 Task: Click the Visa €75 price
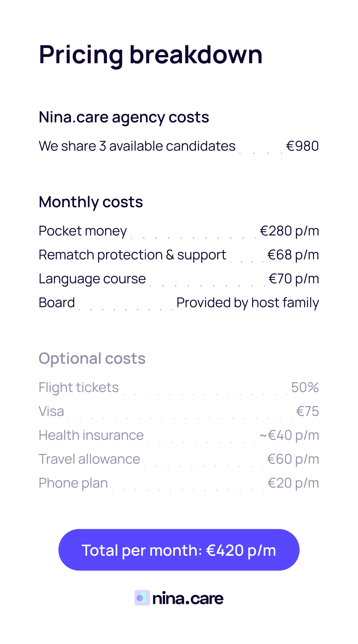(307, 411)
